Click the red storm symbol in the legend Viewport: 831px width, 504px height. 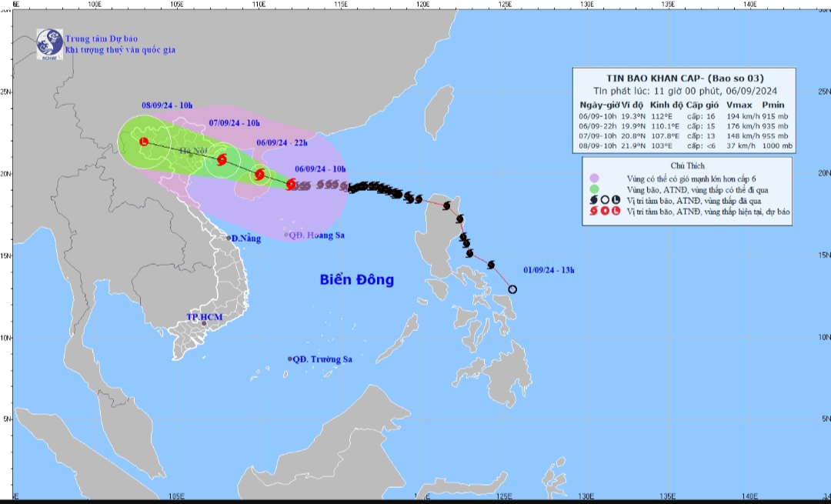tap(594, 211)
